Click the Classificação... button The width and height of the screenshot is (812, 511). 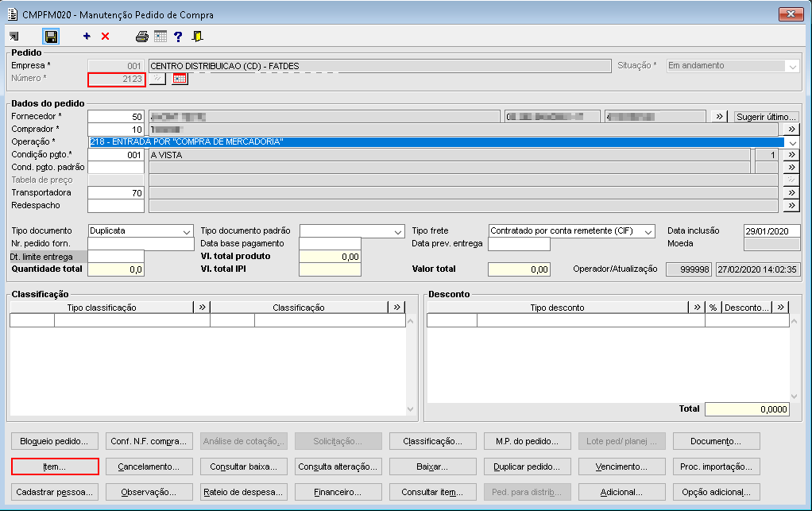click(x=433, y=441)
